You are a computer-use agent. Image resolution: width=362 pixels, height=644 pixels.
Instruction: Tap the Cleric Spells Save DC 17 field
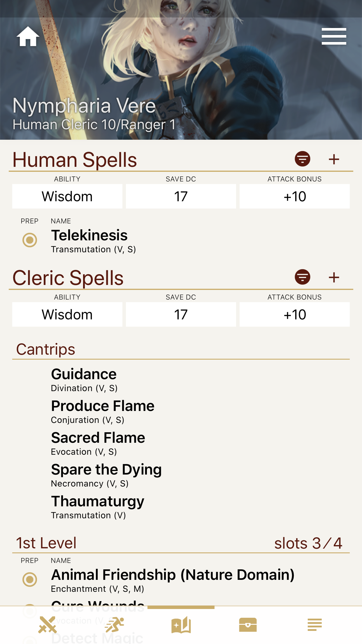pos(181,314)
